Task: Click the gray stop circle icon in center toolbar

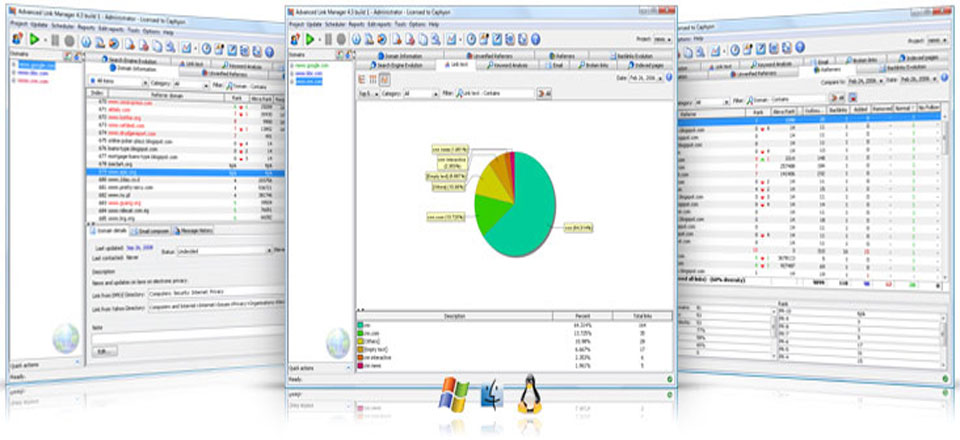Action: (x=341, y=38)
